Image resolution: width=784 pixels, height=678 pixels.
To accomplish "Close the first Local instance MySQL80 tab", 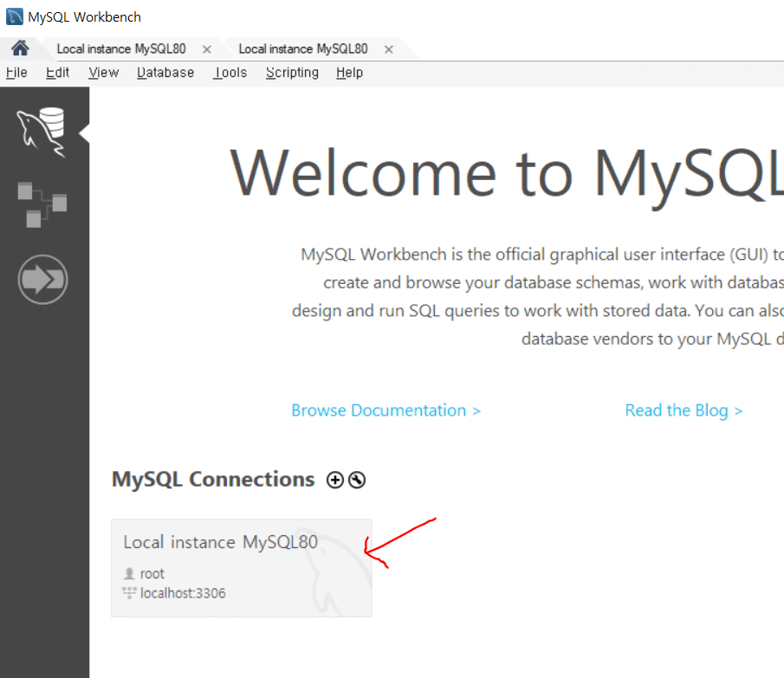I will tap(206, 49).
